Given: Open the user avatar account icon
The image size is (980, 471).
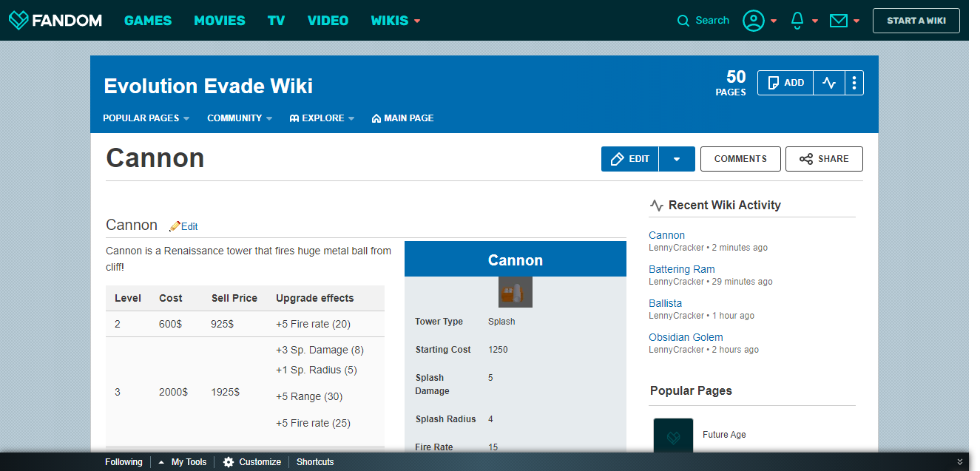Looking at the screenshot, I should coord(753,21).
